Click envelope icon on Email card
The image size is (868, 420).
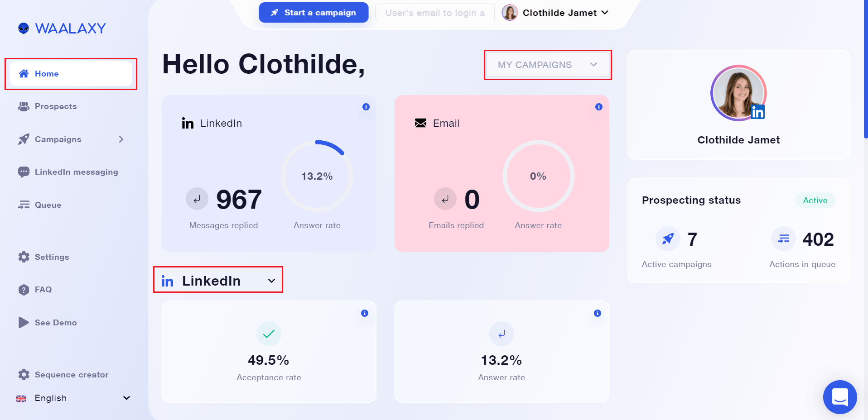tap(420, 123)
